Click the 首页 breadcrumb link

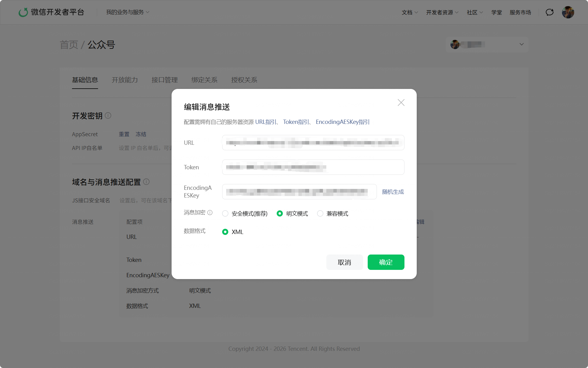[69, 45]
